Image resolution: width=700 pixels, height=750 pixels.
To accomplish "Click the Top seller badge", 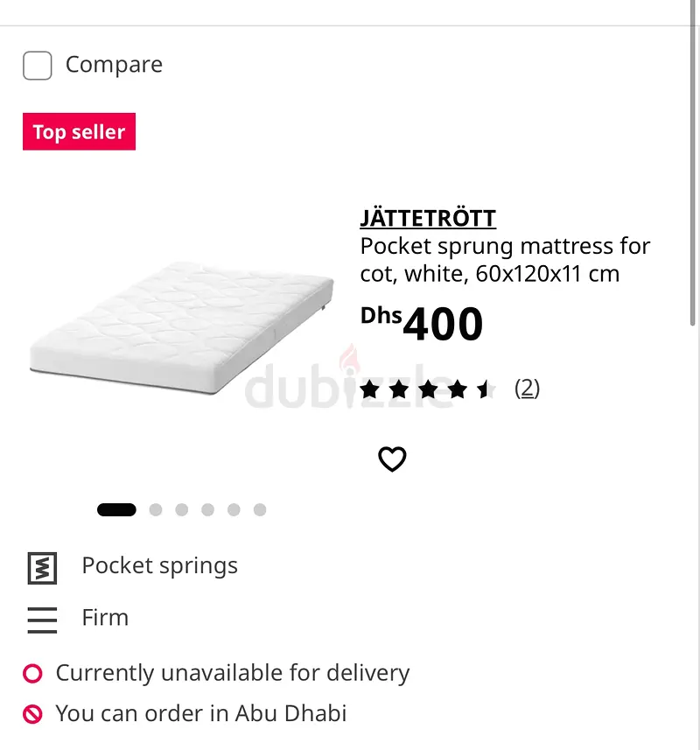I will 79,132.
